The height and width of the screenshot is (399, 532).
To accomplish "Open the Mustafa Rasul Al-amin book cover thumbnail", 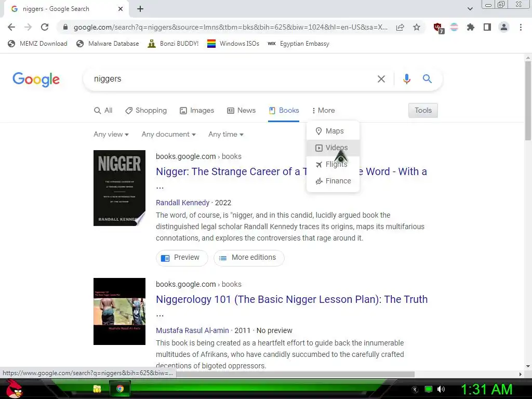I will point(119,312).
